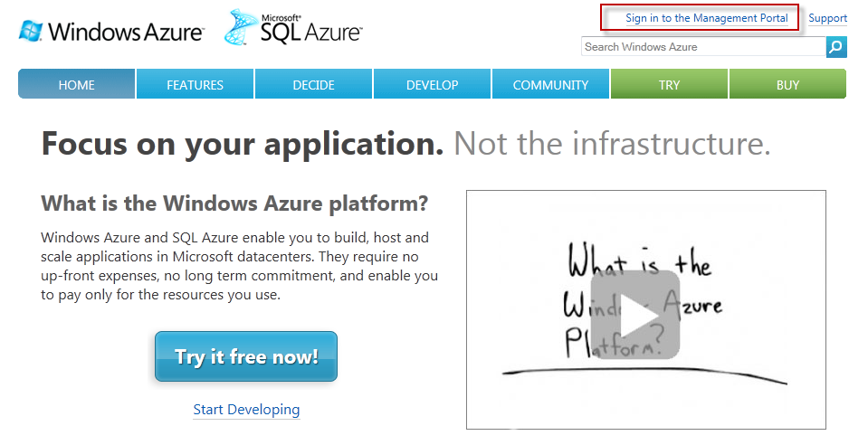Select the green BUY tab

[x=787, y=84]
